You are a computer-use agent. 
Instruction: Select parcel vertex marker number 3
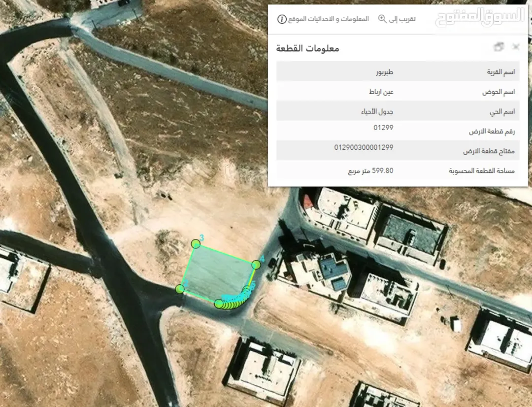point(196,244)
